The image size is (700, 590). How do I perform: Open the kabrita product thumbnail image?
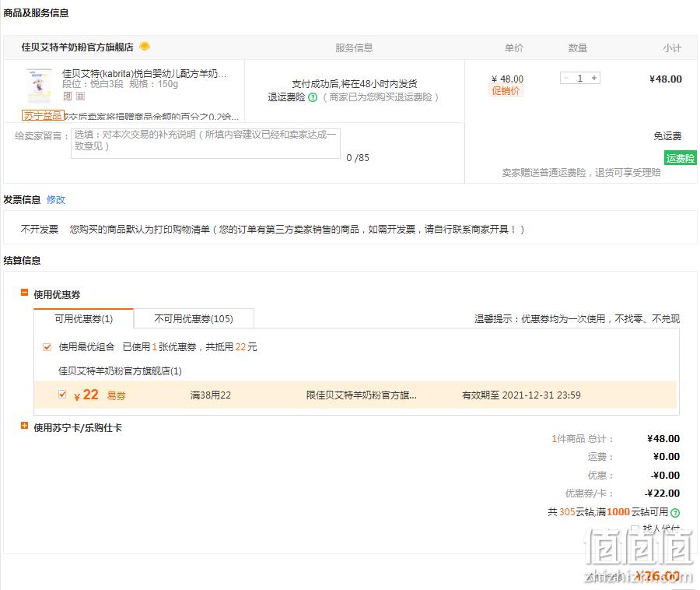point(40,86)
